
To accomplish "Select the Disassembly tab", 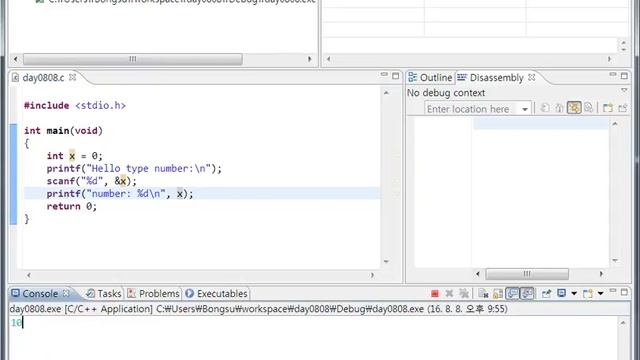I will (x=491, y=78).
